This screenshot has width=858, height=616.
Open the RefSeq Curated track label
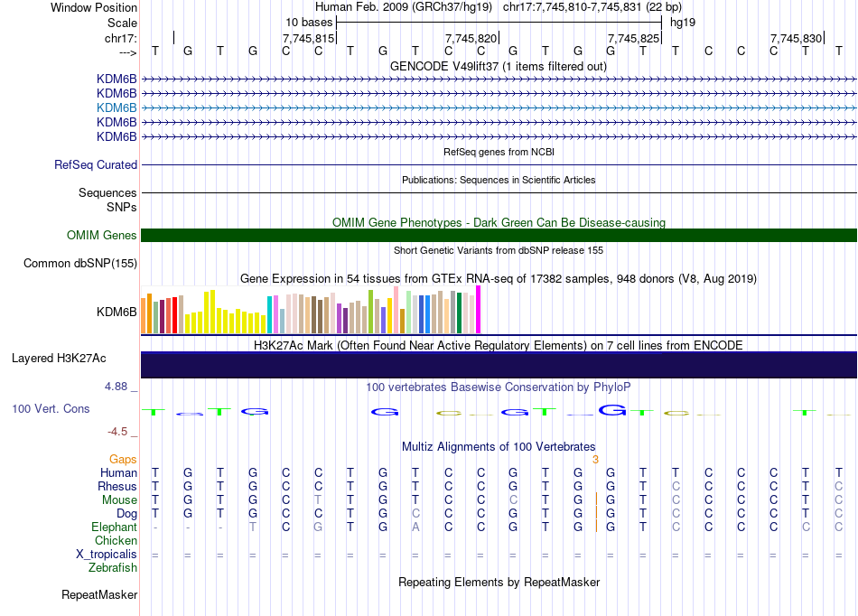[96, 165]
